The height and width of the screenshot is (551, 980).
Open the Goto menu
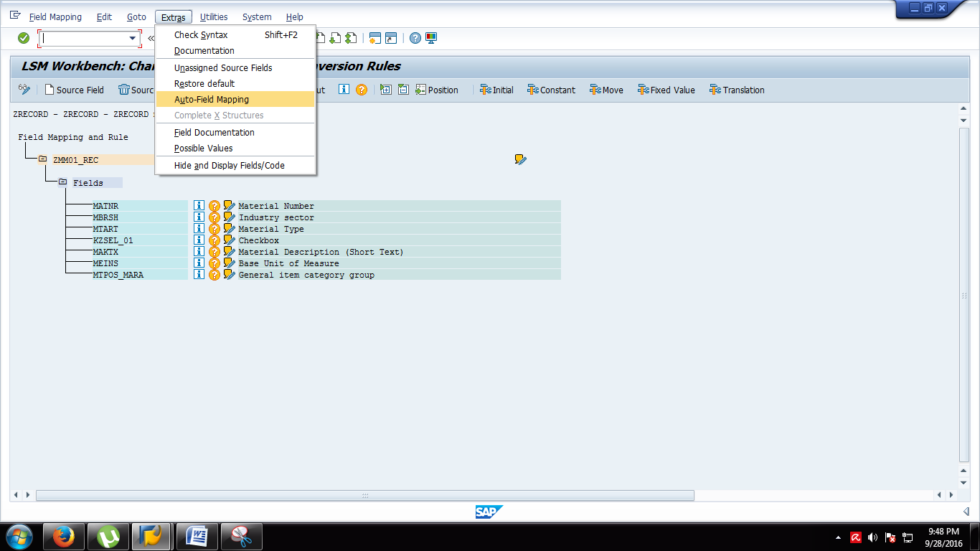(x=136, y=17)
